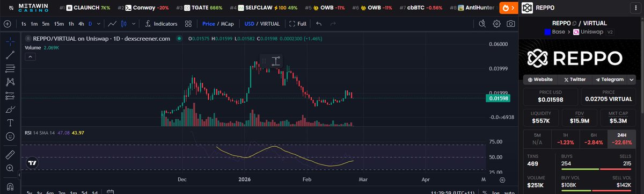Open the quick search tool

(482, 24)
